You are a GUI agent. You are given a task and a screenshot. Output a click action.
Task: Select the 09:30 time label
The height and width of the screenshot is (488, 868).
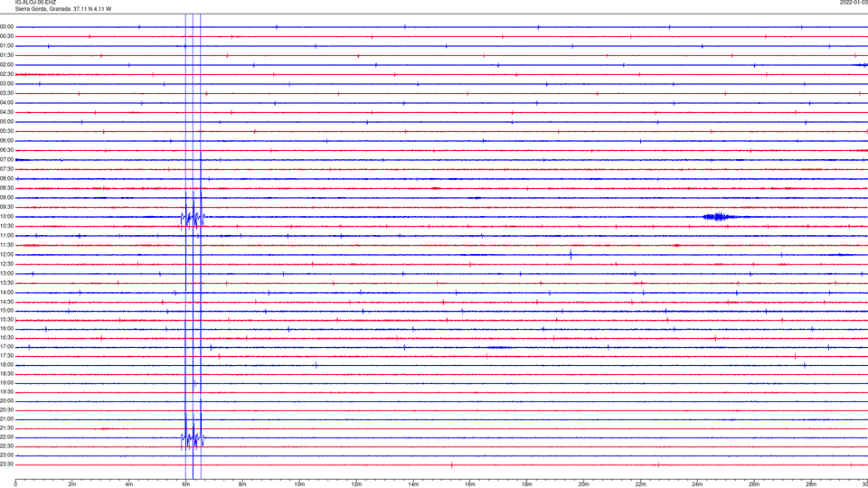7,207
